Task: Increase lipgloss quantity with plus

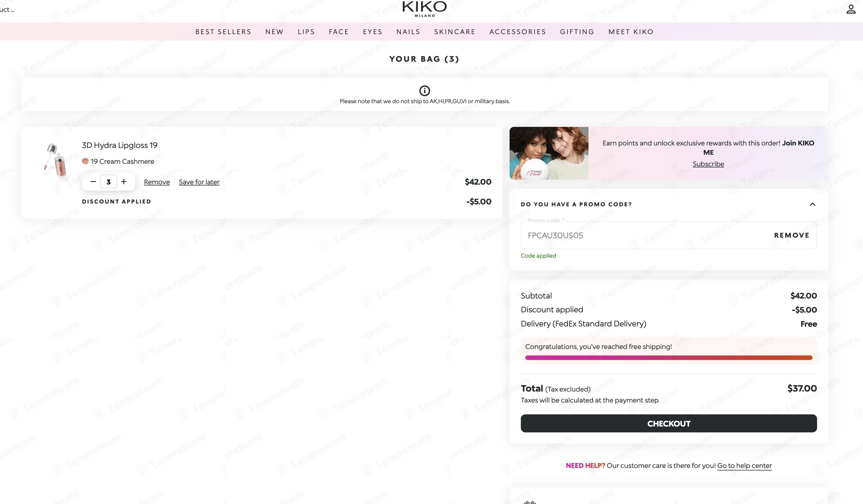Action: (x=124, y=182)
